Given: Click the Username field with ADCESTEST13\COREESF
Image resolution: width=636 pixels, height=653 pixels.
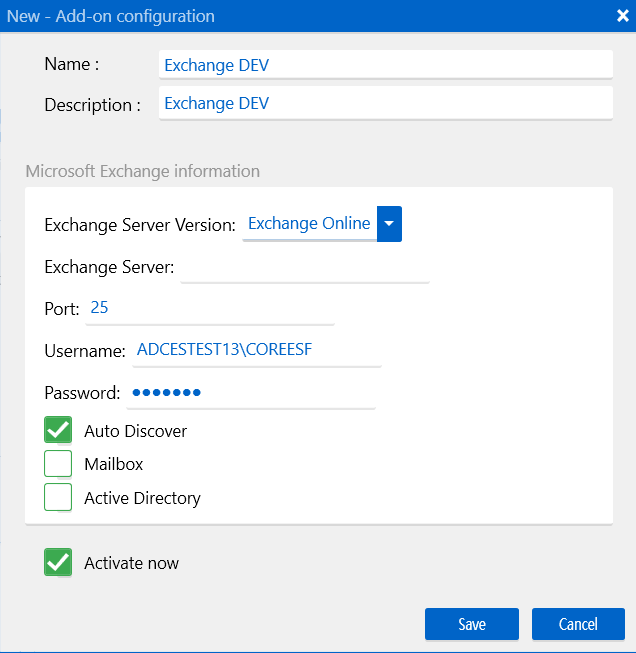Looking at the screenshot, I should [x=257, y=350].
